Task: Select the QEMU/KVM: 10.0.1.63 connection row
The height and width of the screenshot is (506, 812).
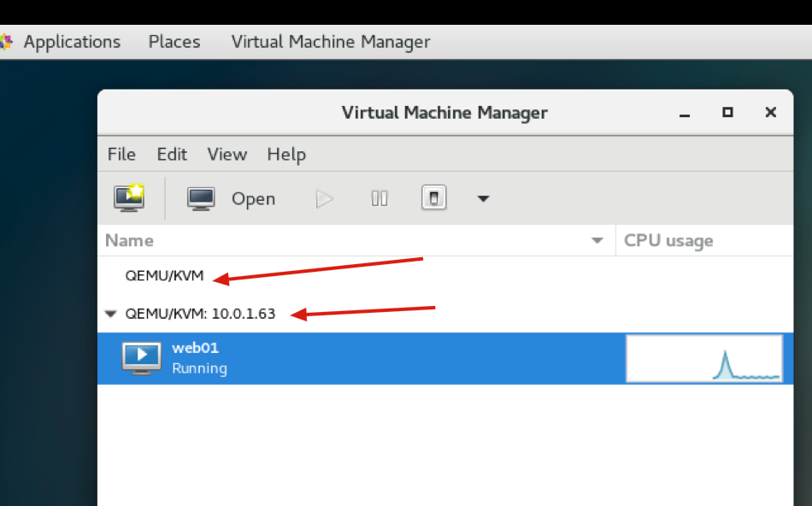Action: click(445, 314)
